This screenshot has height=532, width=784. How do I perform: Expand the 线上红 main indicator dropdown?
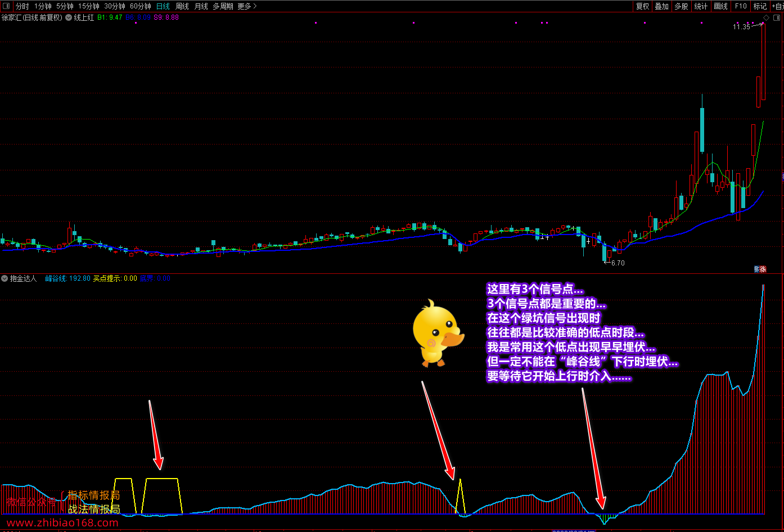69,17
